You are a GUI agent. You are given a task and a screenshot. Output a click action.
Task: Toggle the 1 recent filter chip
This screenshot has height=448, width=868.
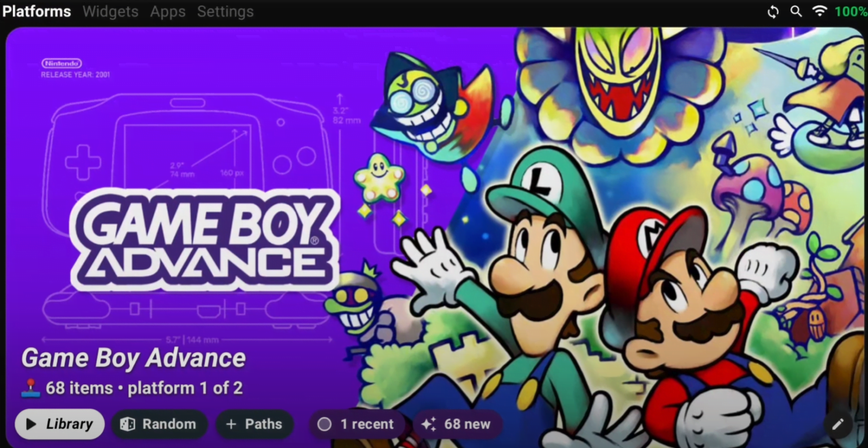pos(356,424)
